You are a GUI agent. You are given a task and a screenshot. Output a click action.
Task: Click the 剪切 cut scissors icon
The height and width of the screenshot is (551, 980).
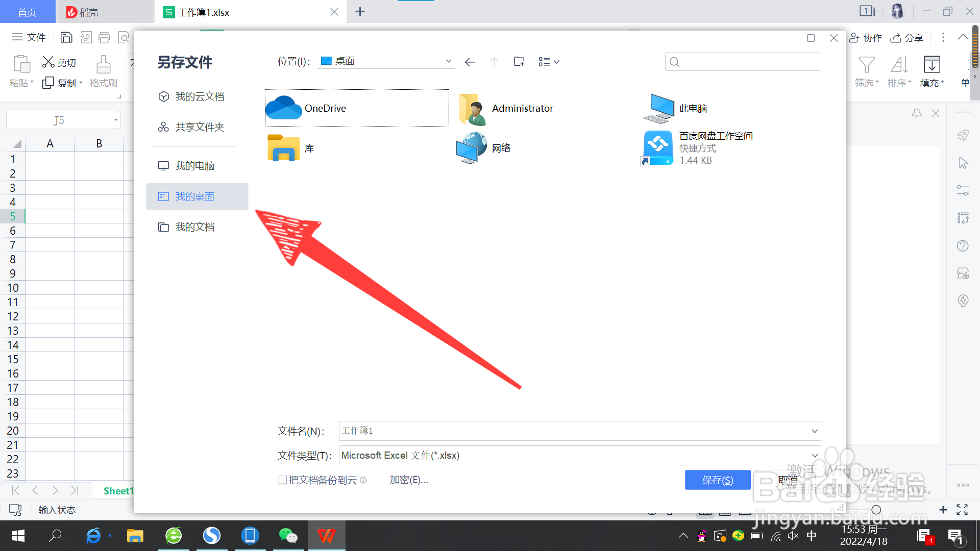[48, 62]
